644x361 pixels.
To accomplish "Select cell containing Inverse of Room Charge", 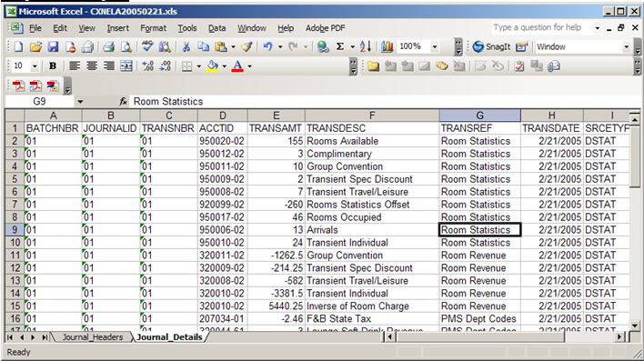I will (x=372, y=306).
